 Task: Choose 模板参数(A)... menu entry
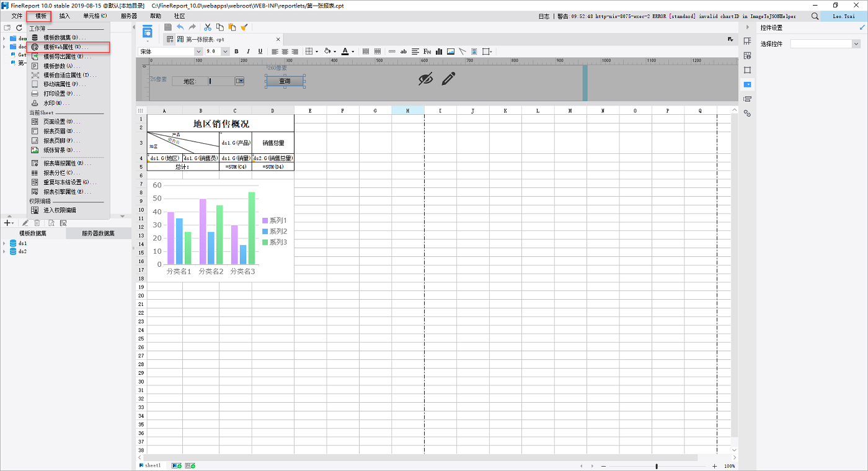[68, 66]
